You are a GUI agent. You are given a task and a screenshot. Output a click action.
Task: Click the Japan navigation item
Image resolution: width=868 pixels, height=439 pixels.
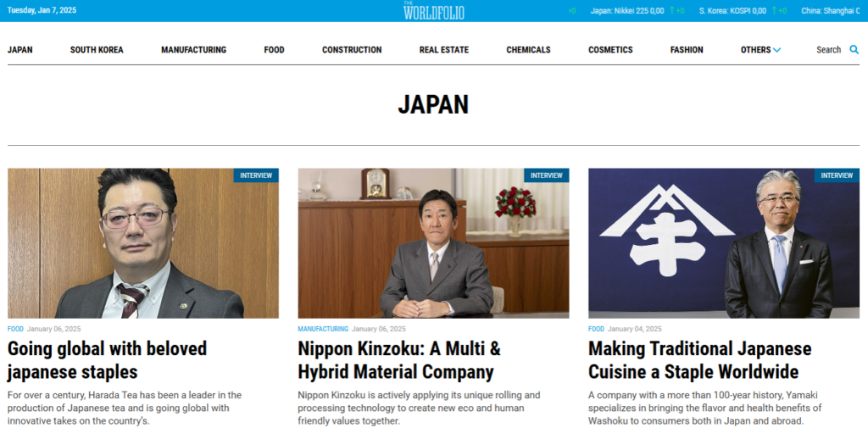point(20,50)
